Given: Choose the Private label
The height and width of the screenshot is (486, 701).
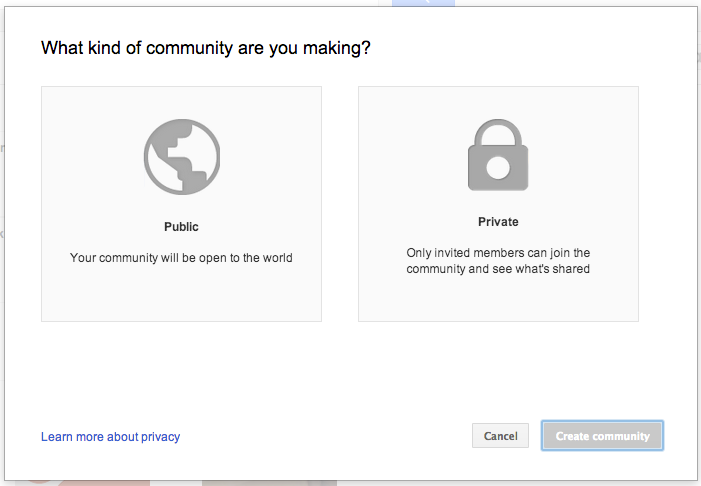Looking at the screenshot, I should click(498, 222).
